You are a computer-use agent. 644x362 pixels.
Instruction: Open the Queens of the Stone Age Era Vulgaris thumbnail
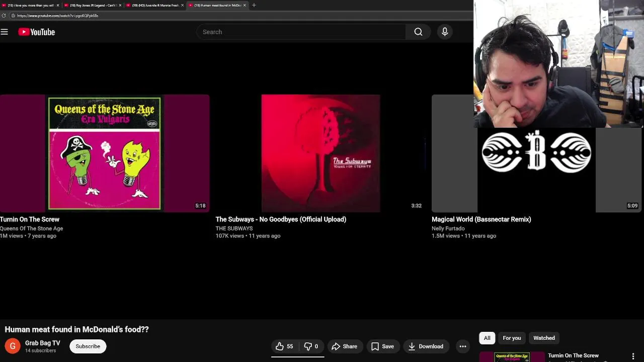pos(105,153)
